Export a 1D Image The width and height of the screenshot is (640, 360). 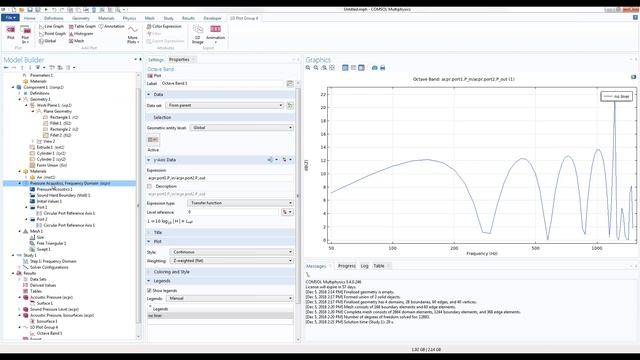click(x=198, y=34)
